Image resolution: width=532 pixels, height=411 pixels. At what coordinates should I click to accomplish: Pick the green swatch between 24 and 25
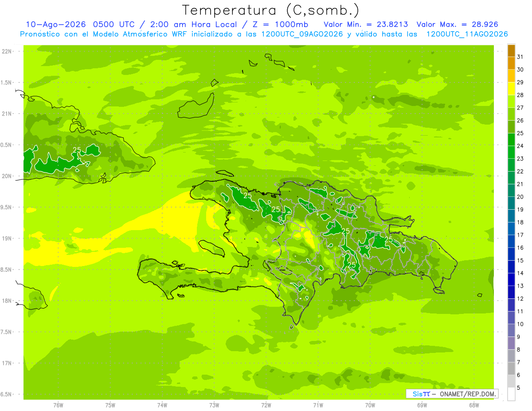pos(511,140)
